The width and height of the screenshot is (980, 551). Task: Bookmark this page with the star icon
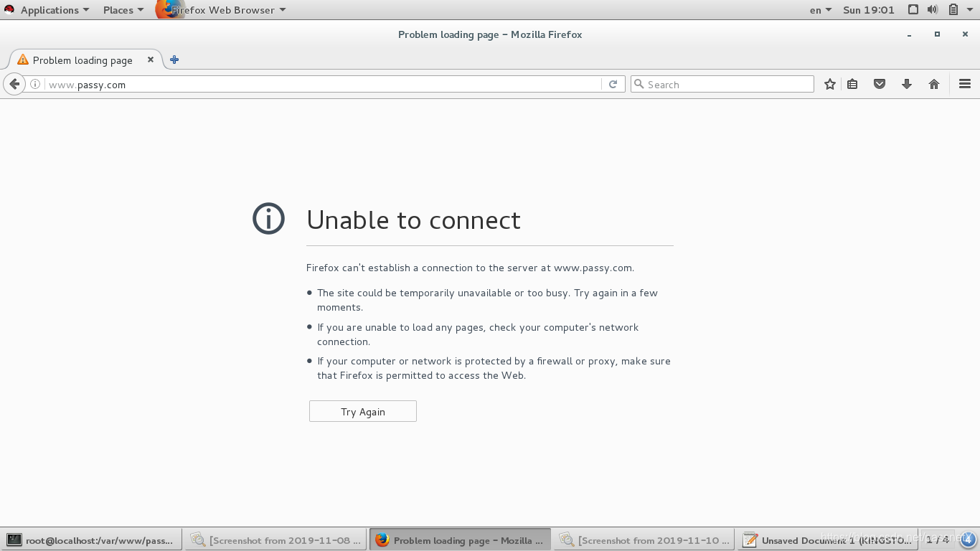coord(830,84)
